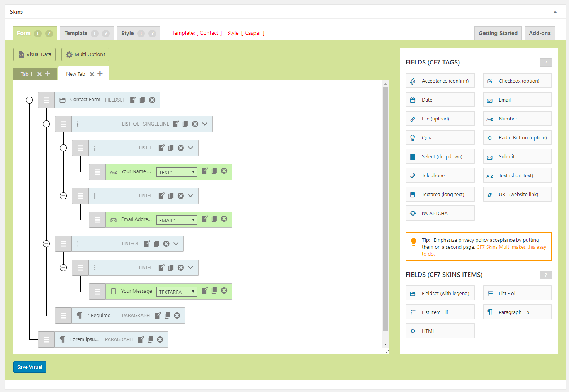Edit the Contact Form fieldset item
This screenshot has width=569, height=392.
tap(133, 100)
